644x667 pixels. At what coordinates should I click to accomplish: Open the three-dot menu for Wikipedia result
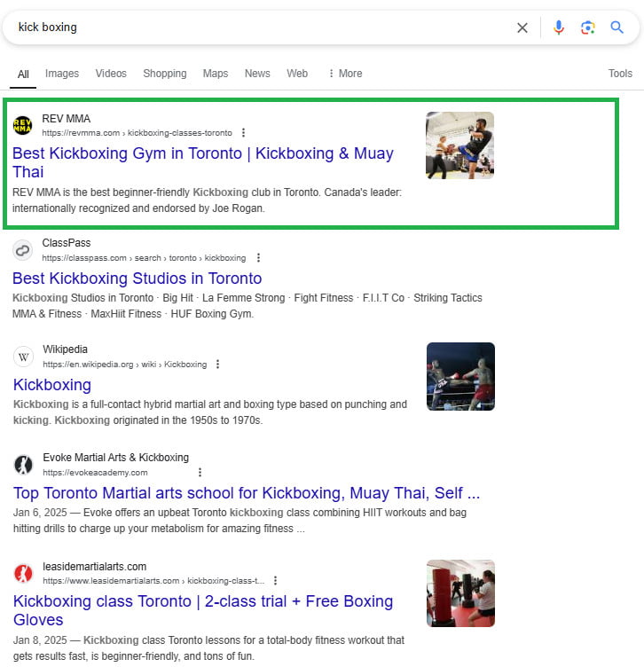(218, 365)
